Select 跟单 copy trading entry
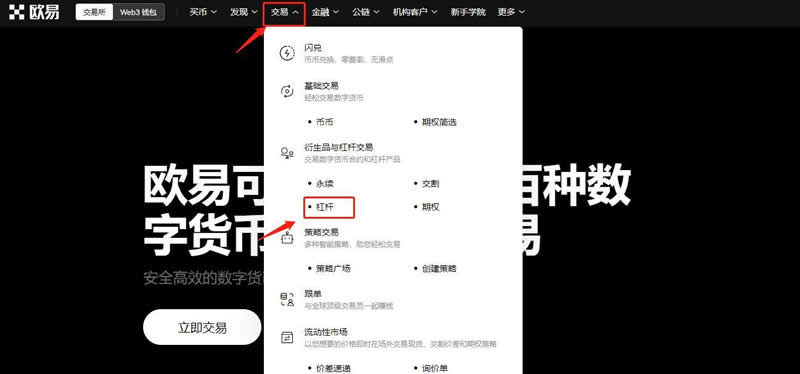This screenshot has width=800, height=374. (313, 294)
